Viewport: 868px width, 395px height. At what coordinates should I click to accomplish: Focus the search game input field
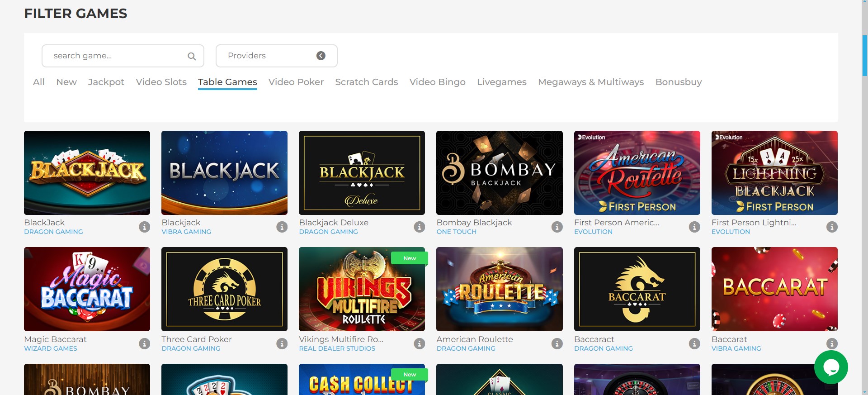(123, 56)
